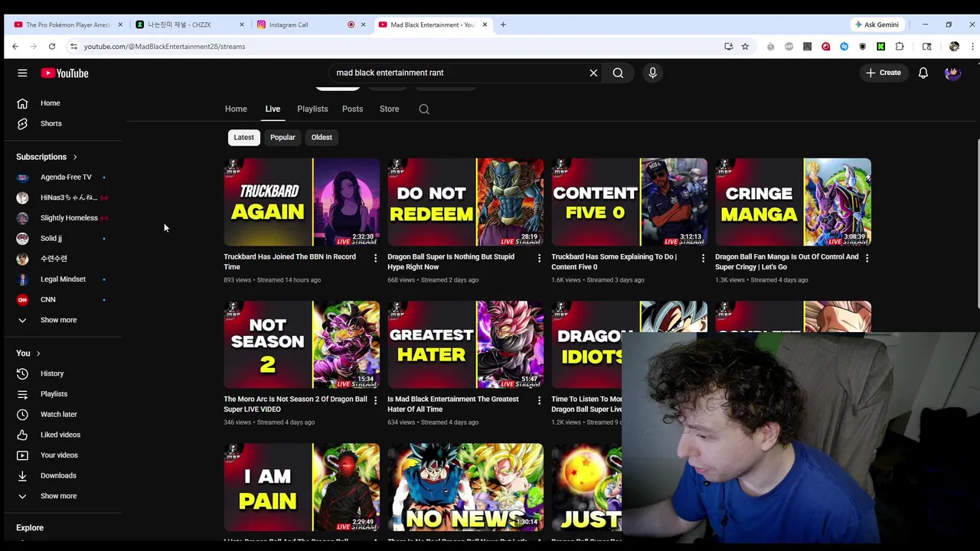
Task: Close the Pro Pokémon Player tab
Action: 120,24
